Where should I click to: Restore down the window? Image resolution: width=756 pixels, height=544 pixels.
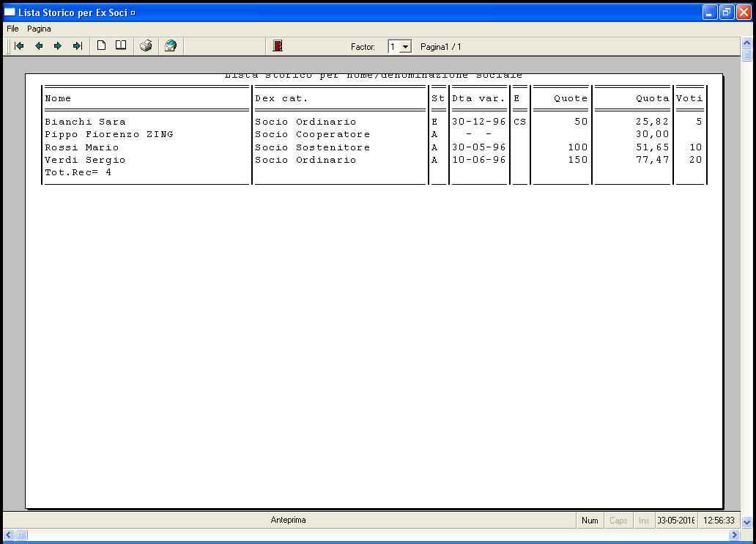point(727,12)
